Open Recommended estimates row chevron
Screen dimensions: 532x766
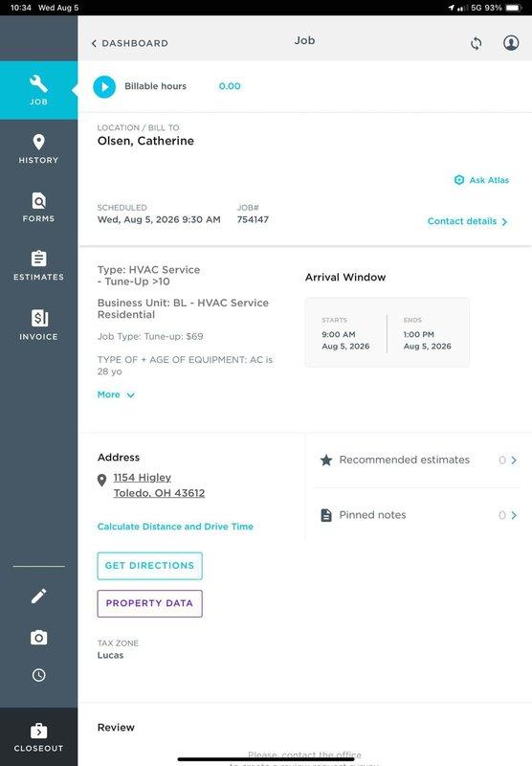(x=514, y=461)
